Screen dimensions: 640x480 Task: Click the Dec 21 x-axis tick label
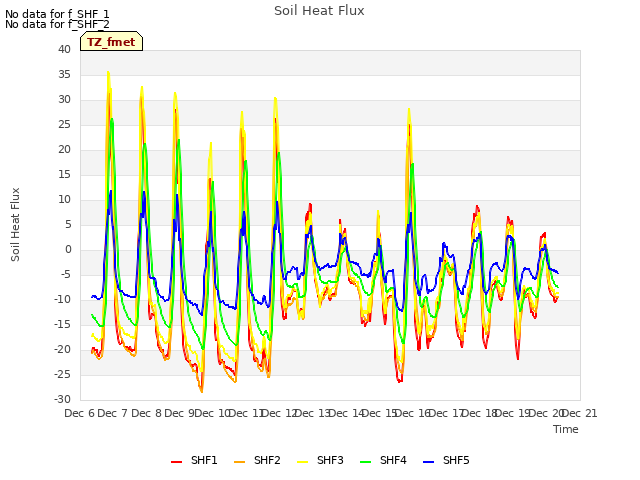coord(580,413)
